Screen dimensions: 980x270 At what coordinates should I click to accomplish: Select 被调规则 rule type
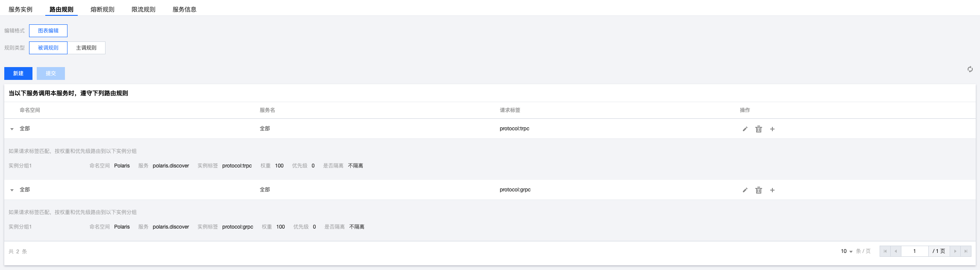(48, 48)
